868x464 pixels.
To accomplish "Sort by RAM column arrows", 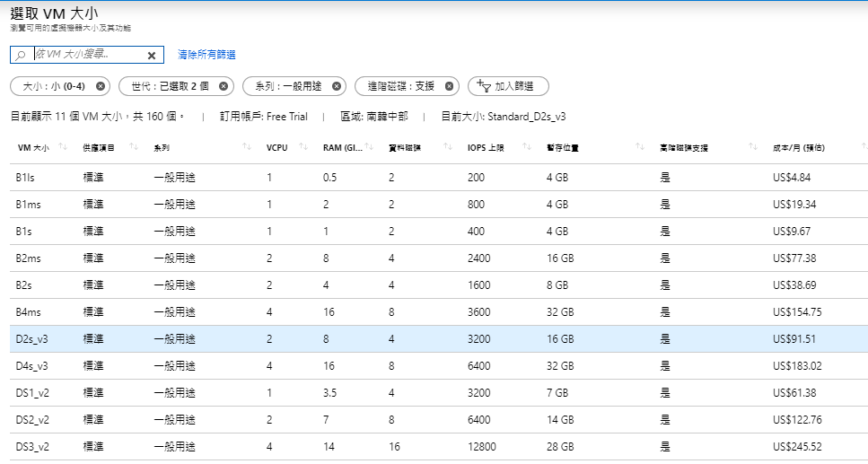I will pos(369,146).
